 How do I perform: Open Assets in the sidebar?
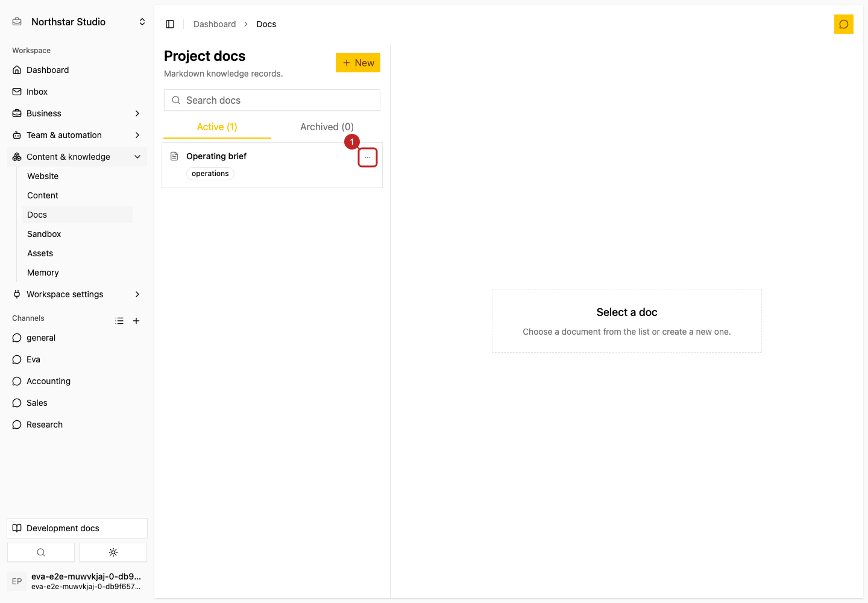coord(77,253)
